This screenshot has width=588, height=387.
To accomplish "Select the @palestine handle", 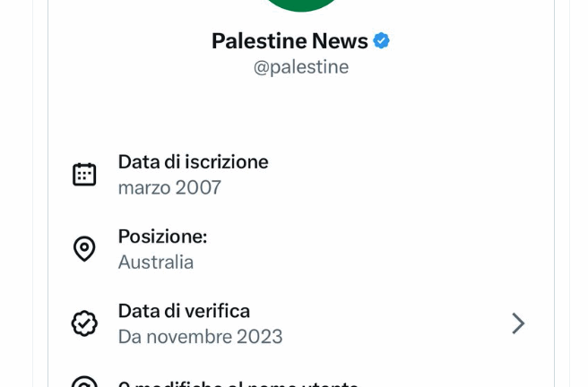I will click(301, 67).
